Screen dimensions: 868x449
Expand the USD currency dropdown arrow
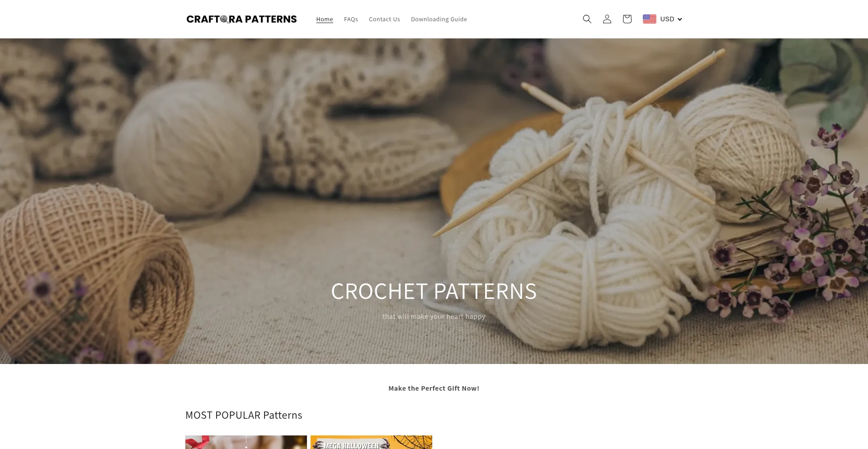679,19
